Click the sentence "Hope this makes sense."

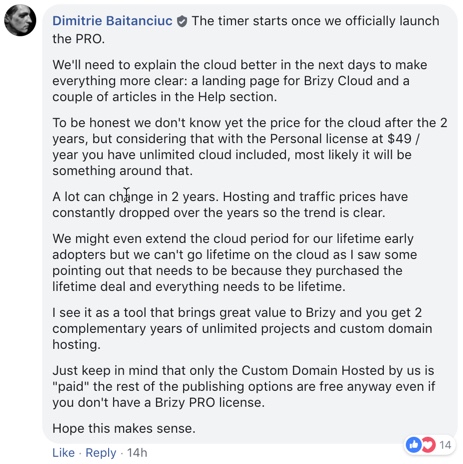pos(124,428)
